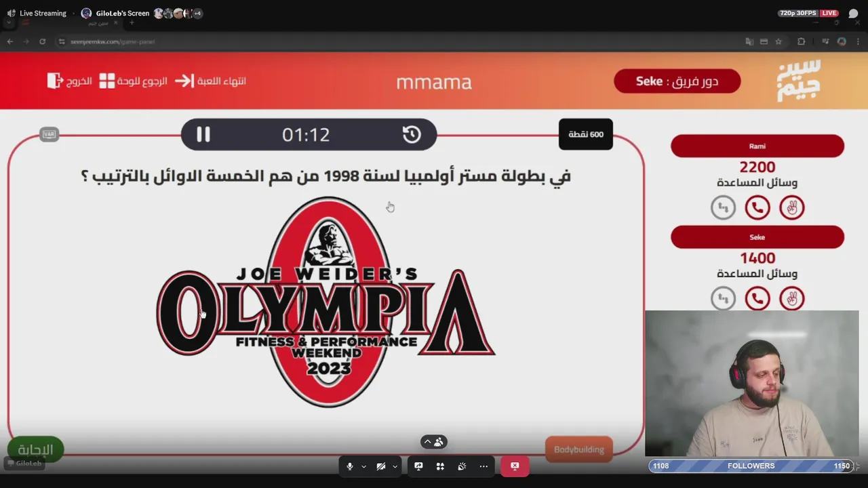Expand the participants chevron pill

click(433, 442)
